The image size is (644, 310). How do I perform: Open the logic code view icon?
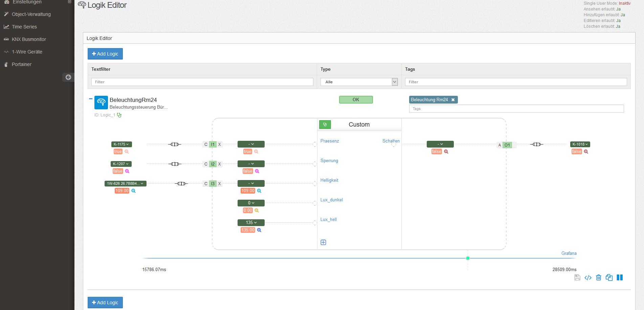click(x=588, y=278)
